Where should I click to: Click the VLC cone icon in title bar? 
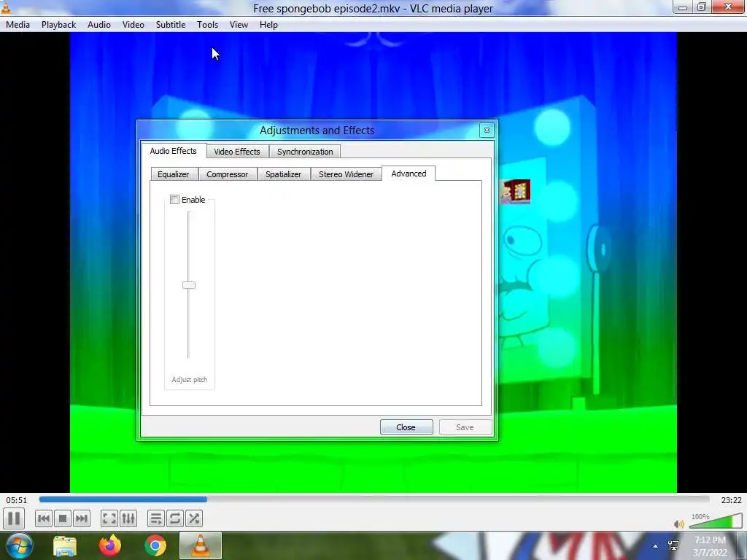tap(5, 7)
